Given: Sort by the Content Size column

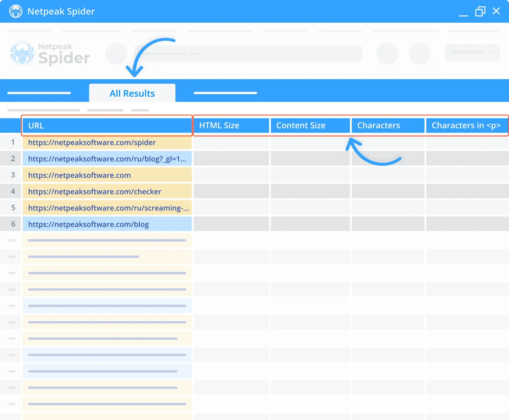Looking at the screenshot, I should coord(310,125).
